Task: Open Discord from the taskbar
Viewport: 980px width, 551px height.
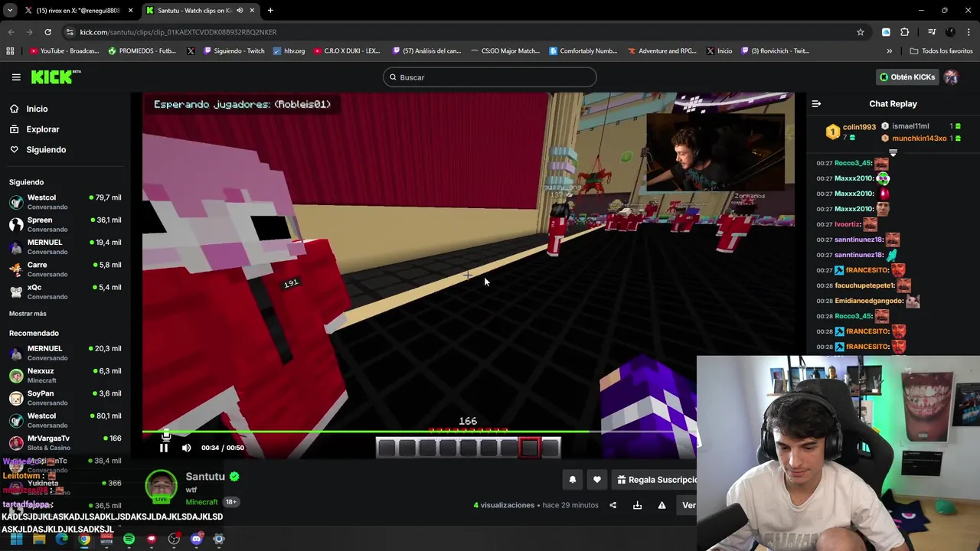Action: click(x=196, y=540)
